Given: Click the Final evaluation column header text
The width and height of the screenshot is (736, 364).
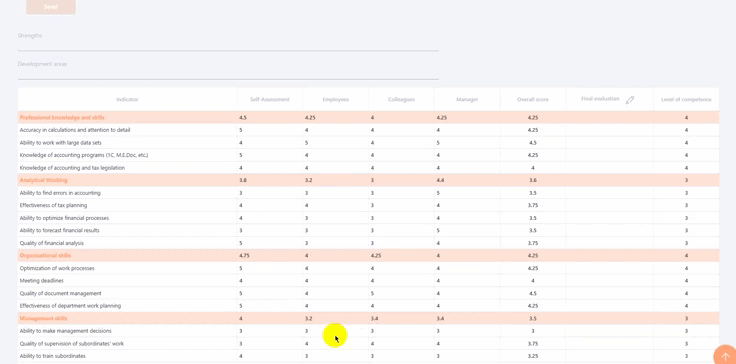Looking at the screenshot, I should tap(600, 99).
